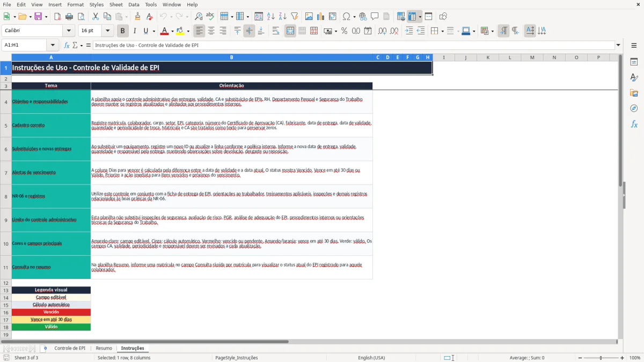
Task: Toggle Merge and Center Cells
Action: (290, 31)
